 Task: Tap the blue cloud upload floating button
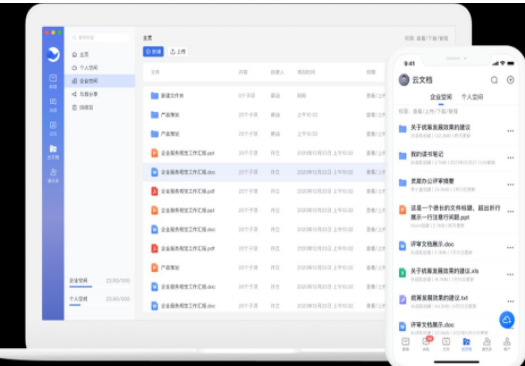click(x=507, y=320)
